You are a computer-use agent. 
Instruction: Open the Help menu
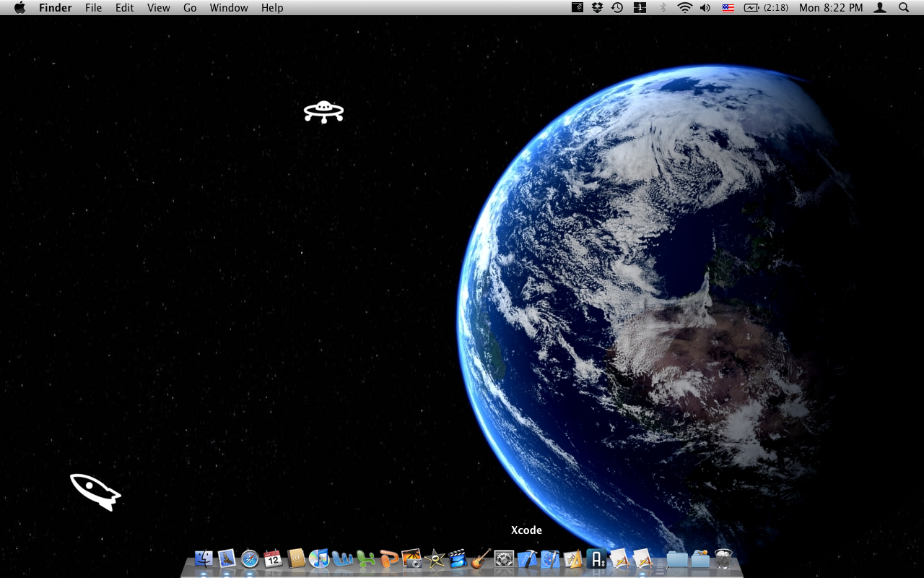(272, 8)
